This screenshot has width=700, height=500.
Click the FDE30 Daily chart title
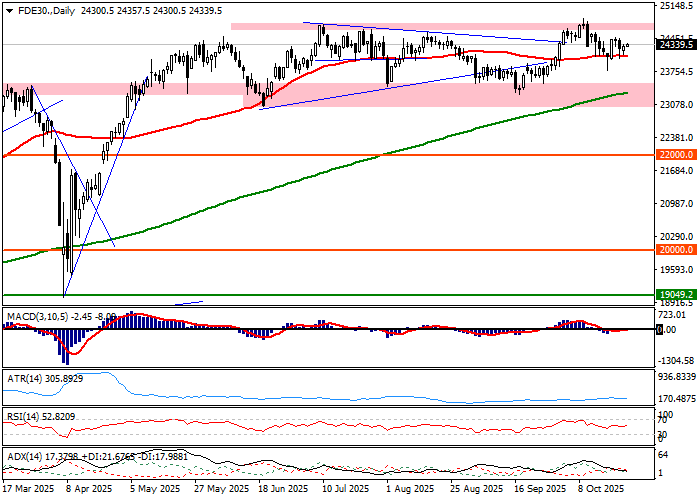38,9
